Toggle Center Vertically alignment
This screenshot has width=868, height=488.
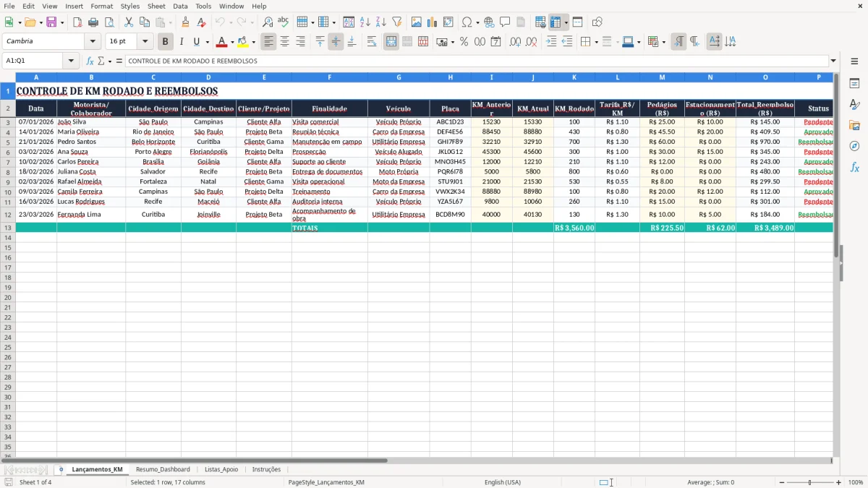click(x=336, y=42)
